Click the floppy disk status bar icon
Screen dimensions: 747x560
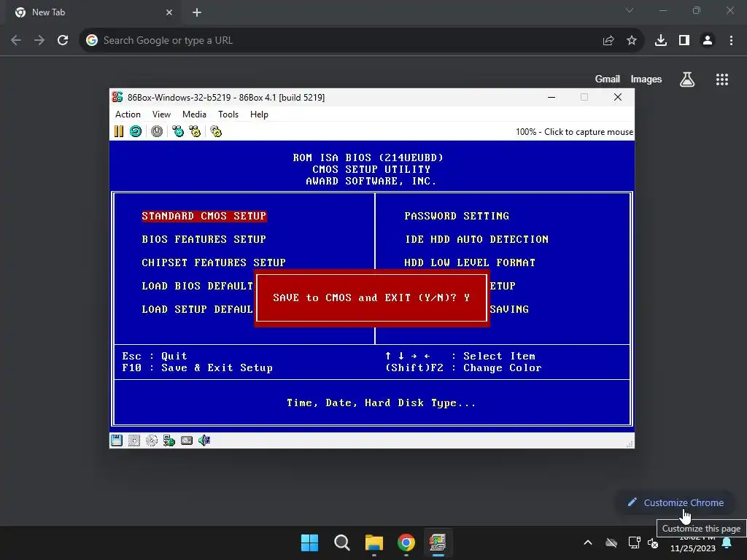pos(117,440)
